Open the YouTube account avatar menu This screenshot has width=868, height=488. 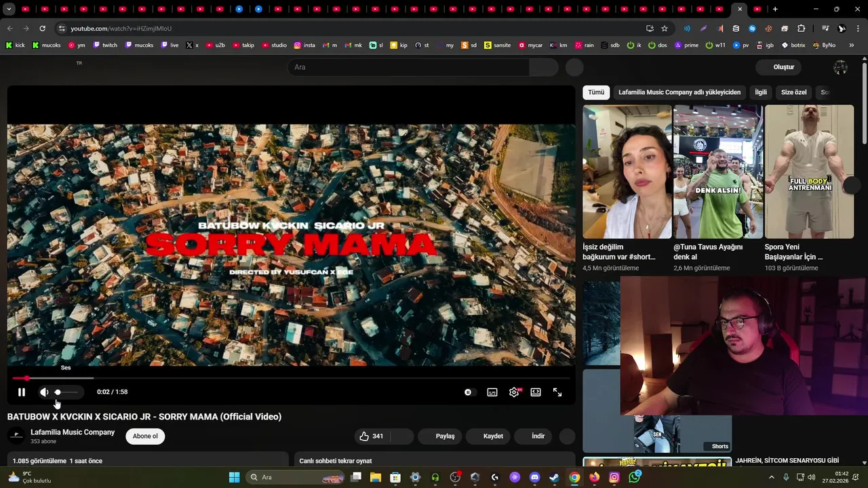[840, 67]
